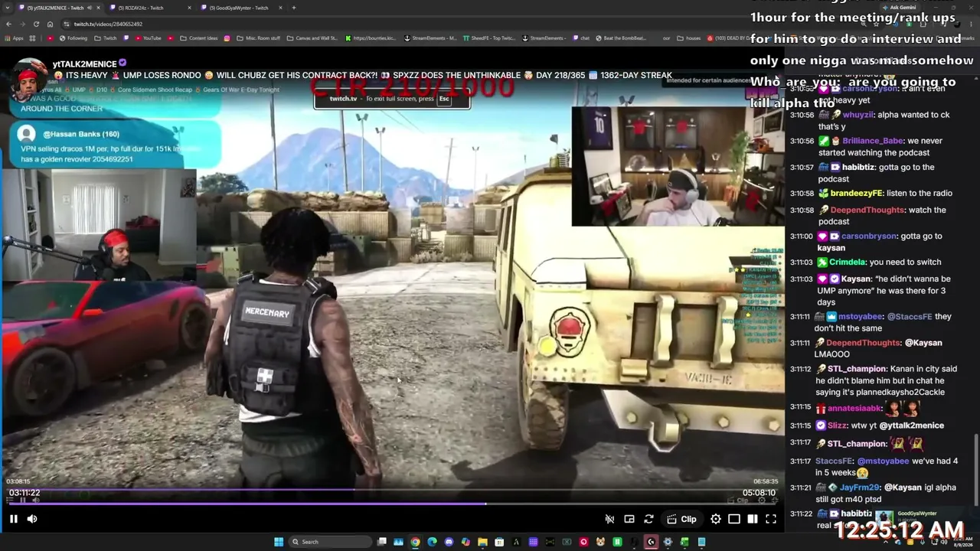Open the Following bookmark
This screenshot has width=980, height=551.
point(73,38)
